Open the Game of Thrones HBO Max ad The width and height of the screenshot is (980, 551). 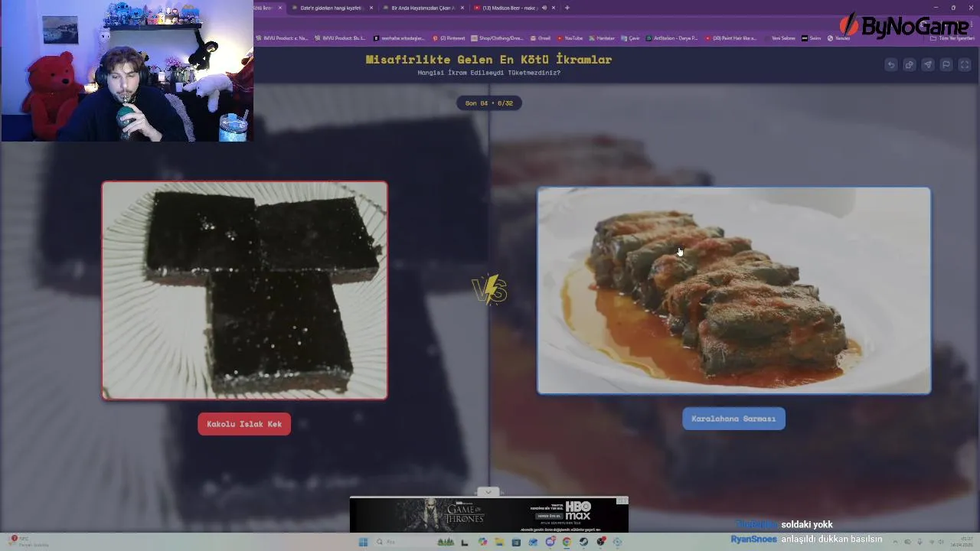click(489, 515)
